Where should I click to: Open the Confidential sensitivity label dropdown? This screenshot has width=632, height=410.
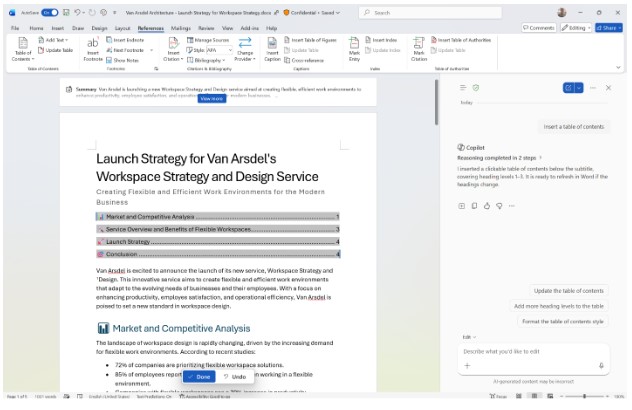coord(312,12)
